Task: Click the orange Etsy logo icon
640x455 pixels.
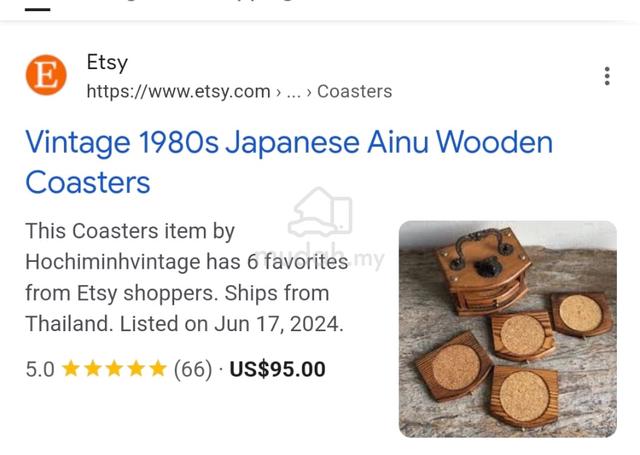Action: pos(46,75)
